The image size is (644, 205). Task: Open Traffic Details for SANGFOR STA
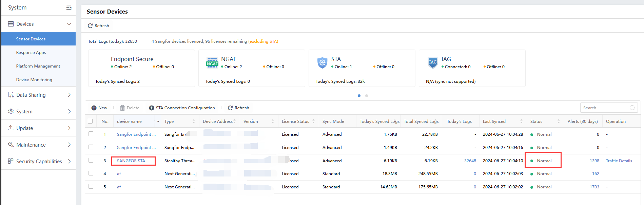pyautogui.click(x=619, y=161)
